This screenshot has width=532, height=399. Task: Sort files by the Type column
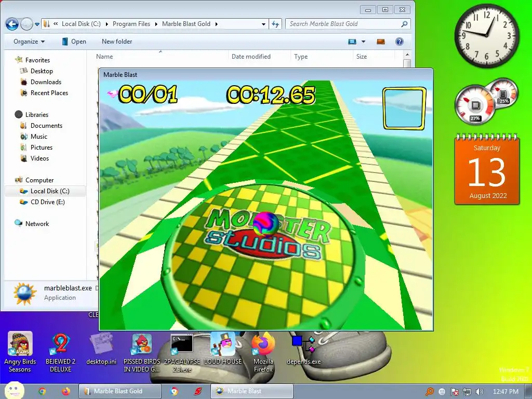tap(301, 57)
